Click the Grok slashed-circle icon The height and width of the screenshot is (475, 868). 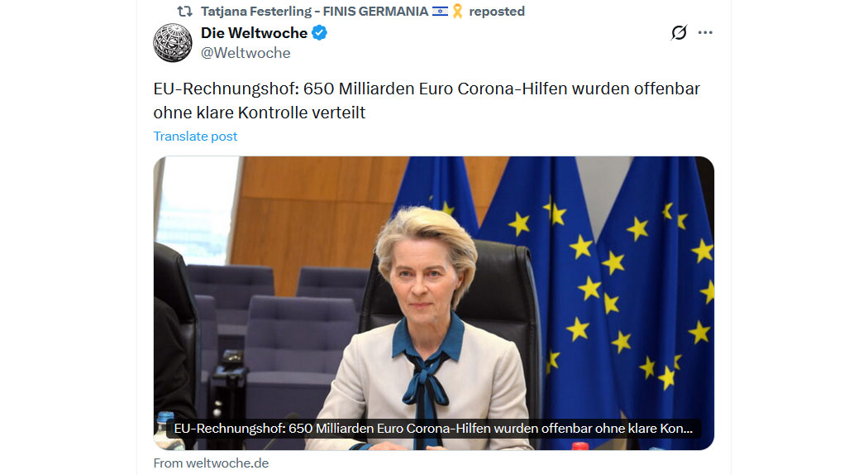[x=679, y=33]
